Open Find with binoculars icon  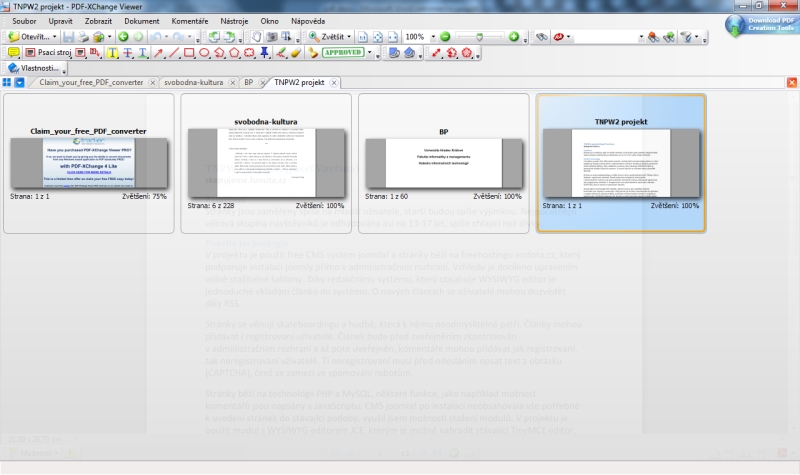click(542, 37)
